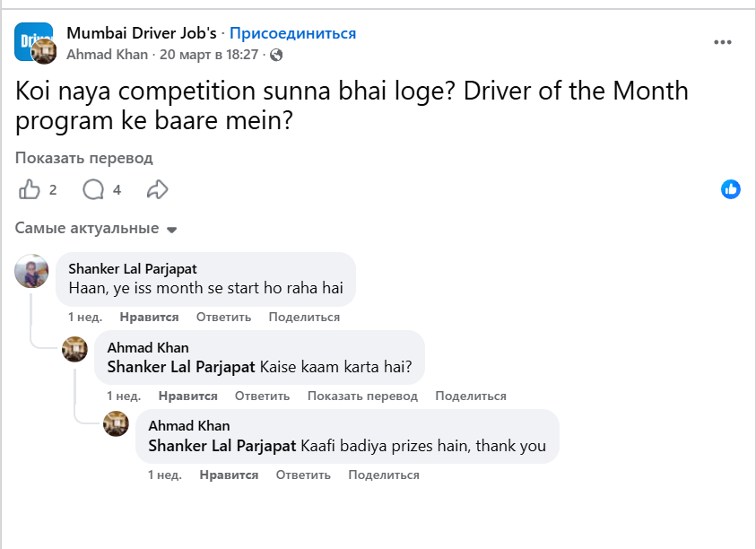Like the 'Kaafi badiya prizes' reply
The width and height of the screenshot is (756, 549).
tap(229, 475)
